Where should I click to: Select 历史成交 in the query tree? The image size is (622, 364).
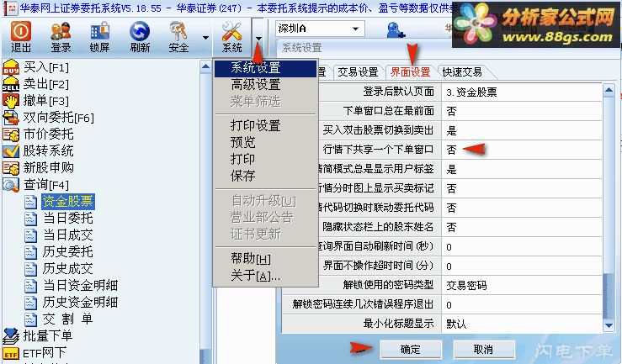tap(68, 268)
